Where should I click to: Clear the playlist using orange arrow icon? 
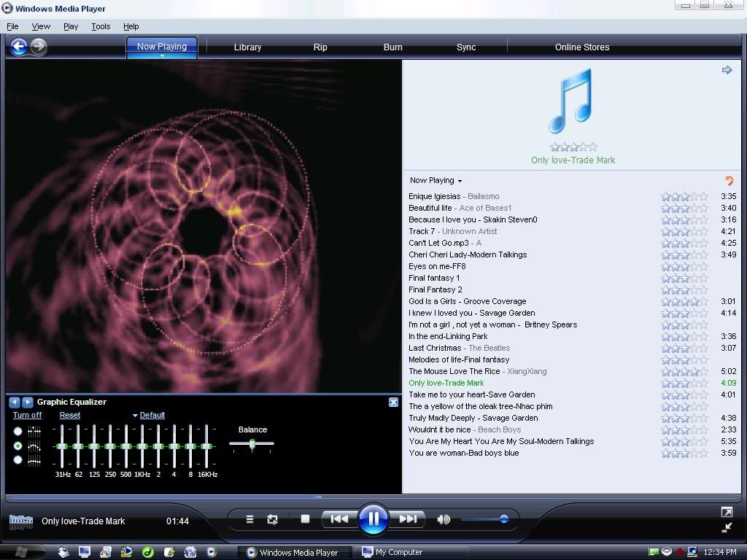pos(728,181)
